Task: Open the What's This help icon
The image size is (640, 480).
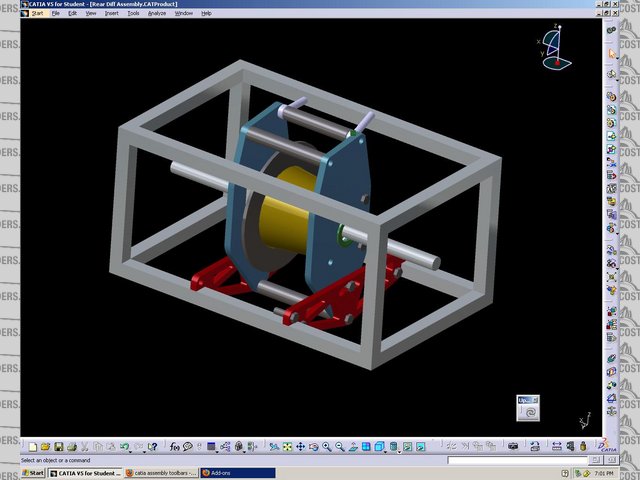Action: [x=152, y=447]
